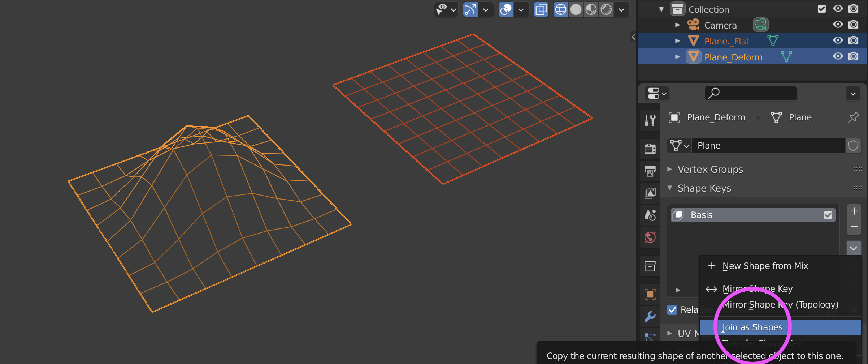Click the Collection box icon in outliner
Screen dimensions: 868x364
point(678,9)
